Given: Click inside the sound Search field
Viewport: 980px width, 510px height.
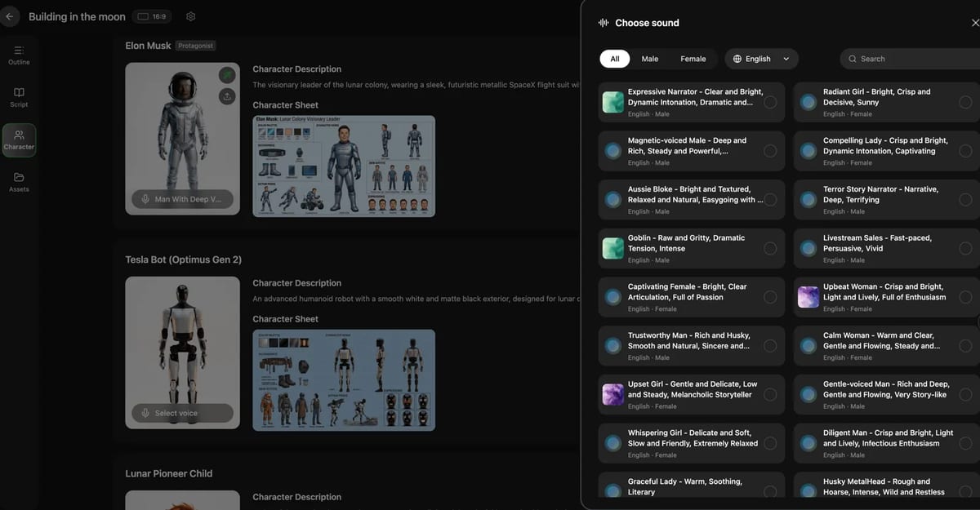Looking at the screenshot, I should [x=910, y=59].
